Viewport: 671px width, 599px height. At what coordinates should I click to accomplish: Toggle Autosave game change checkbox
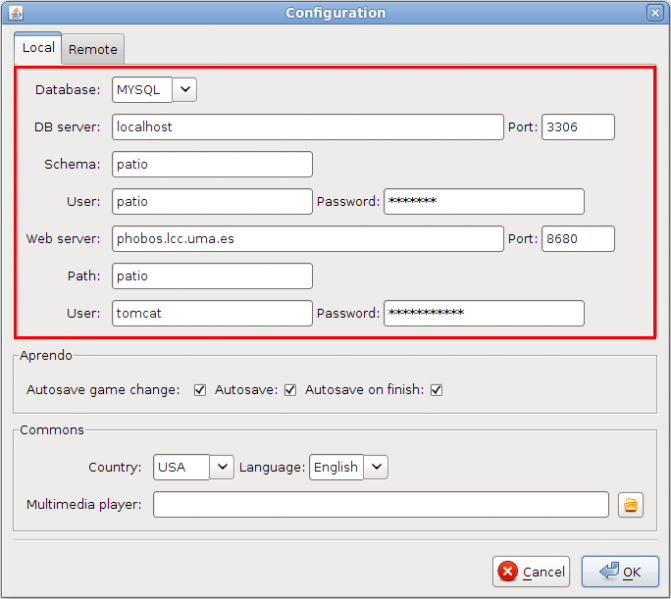tap(199, 390)
